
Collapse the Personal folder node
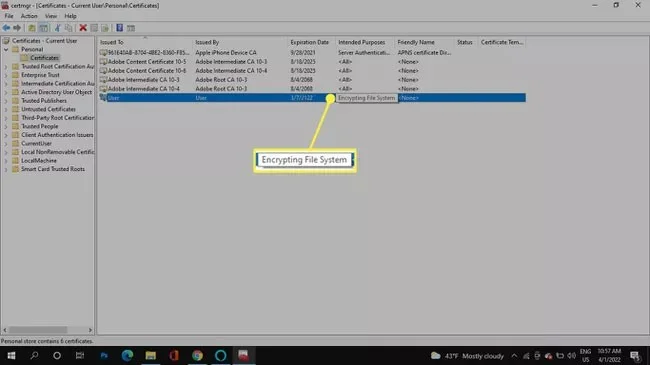6,49
